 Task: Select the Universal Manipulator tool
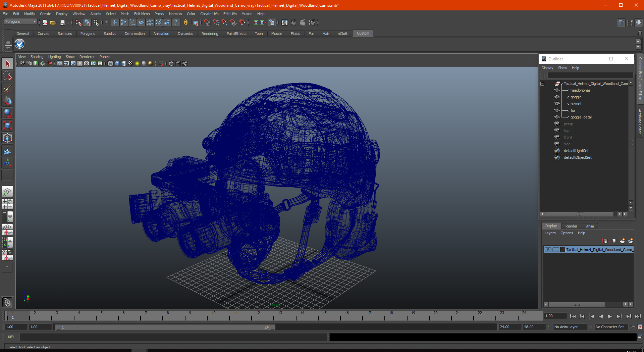click(7, 138)
